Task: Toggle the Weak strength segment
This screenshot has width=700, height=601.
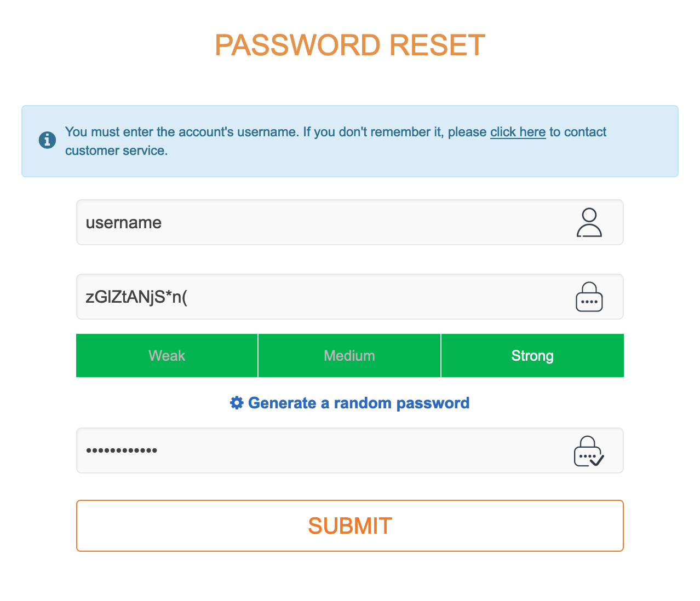Action: point(166,355)
